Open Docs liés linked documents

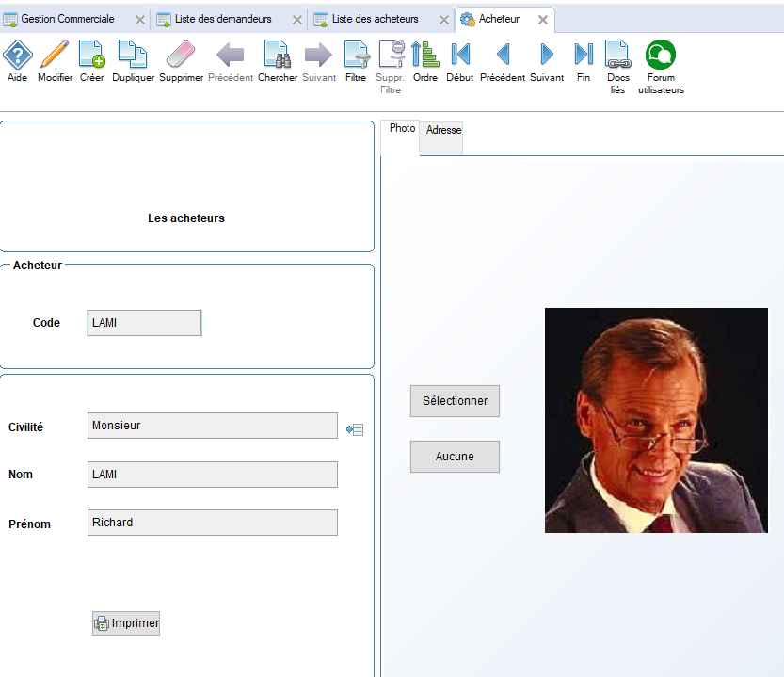coord(618,54)
